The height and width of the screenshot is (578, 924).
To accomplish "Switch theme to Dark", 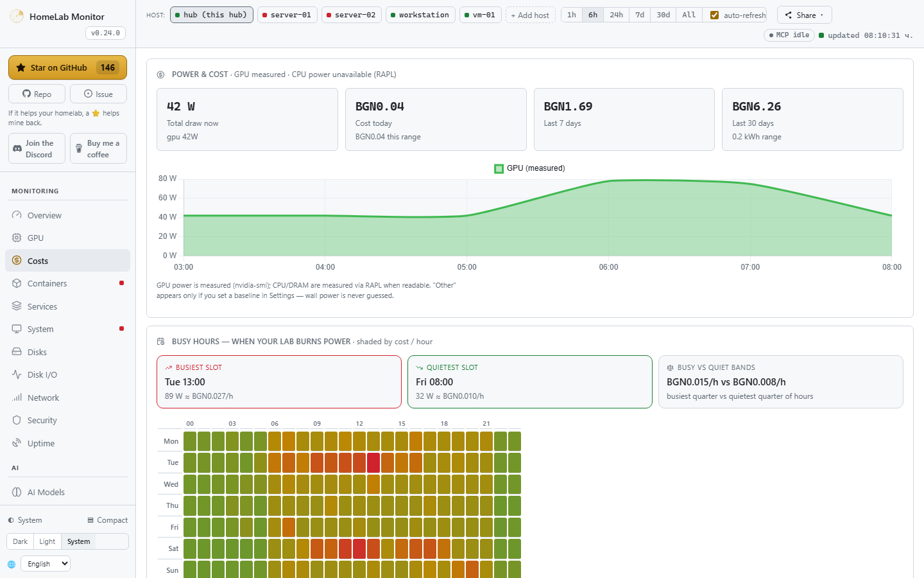I will click(x=21, y=541).
